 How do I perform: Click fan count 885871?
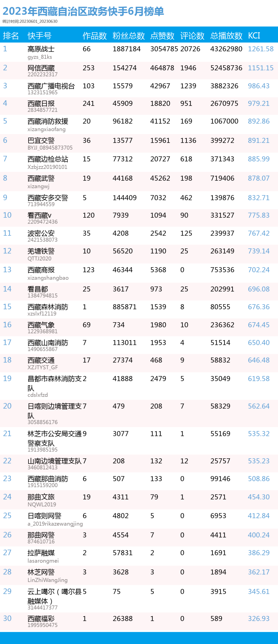pyautogui.click(x=125, y=307)
